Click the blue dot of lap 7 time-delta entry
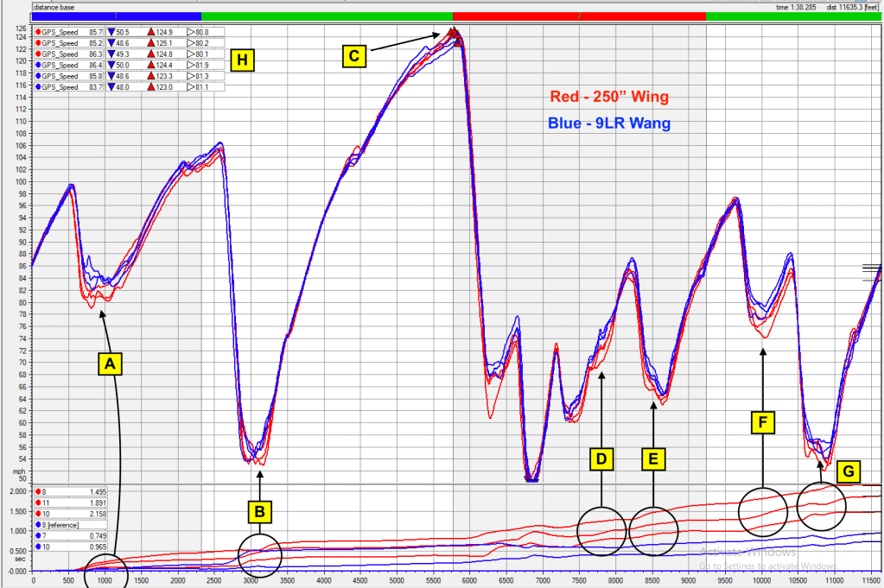The width and height of the screenshot is (884, 588). [x=37, y=534]
